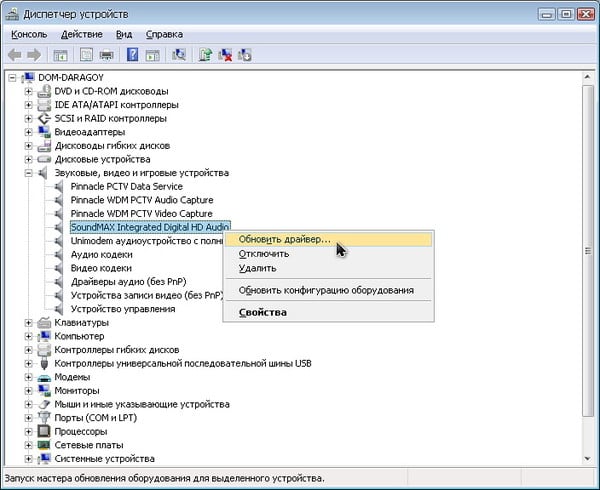Select Pinnacle WDM PCTV Video Capture device
The height and width of the screenshot is (490, 600).
[142, 213]
